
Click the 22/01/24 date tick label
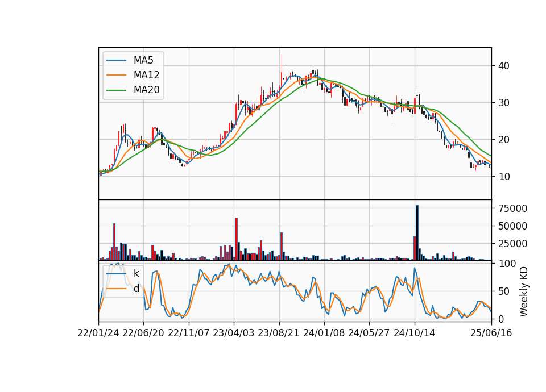click(98, 333)
